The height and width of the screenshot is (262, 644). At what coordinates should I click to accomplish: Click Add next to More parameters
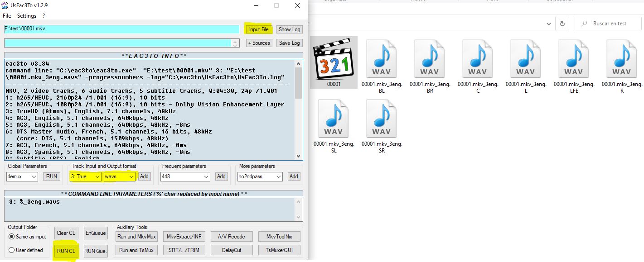[294, 176]
